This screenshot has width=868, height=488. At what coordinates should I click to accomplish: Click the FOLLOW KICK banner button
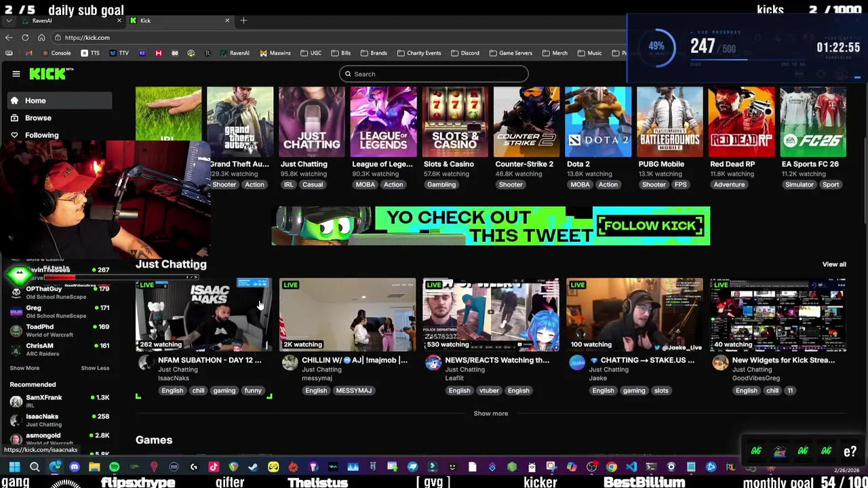point(651,226)
